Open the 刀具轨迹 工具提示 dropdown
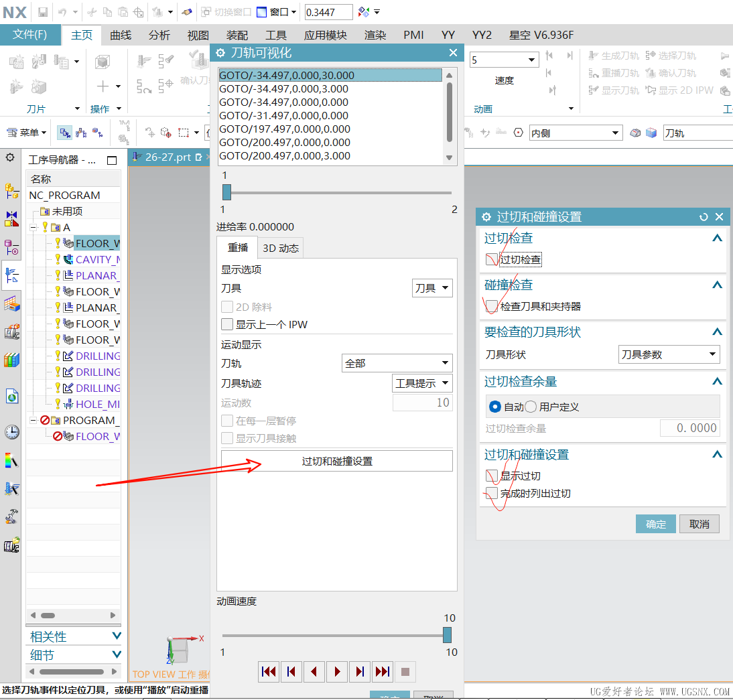 (x=422, y=383)
